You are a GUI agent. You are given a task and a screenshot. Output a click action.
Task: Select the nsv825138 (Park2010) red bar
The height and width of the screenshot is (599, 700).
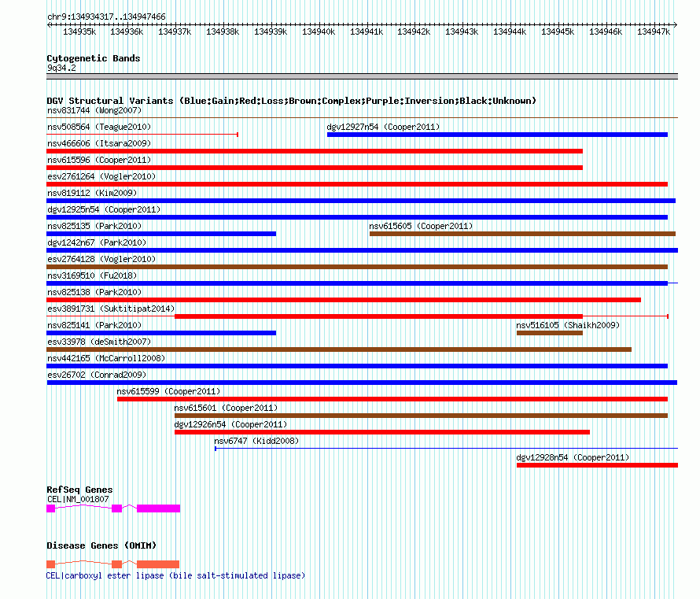point(344,300)
